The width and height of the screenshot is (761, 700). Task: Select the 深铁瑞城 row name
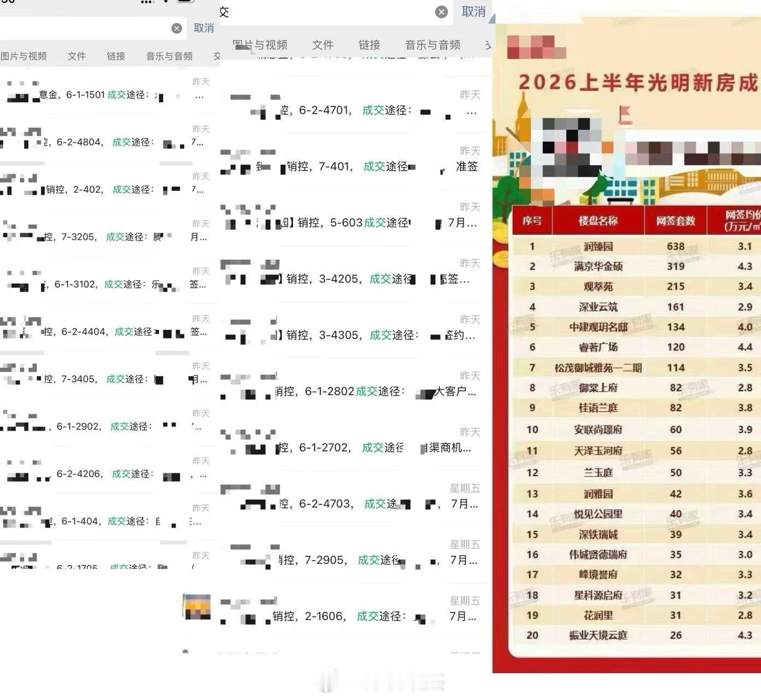pos(598,534)
